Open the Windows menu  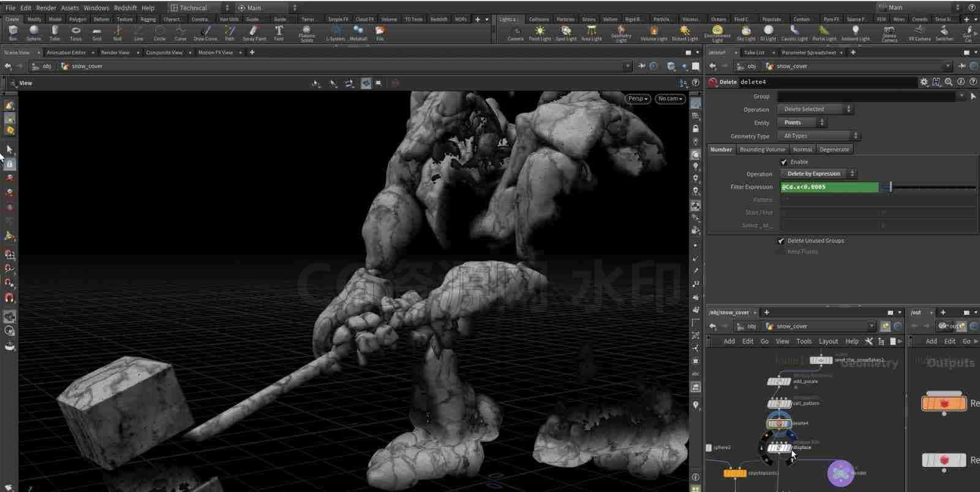[x=96, y=8]
